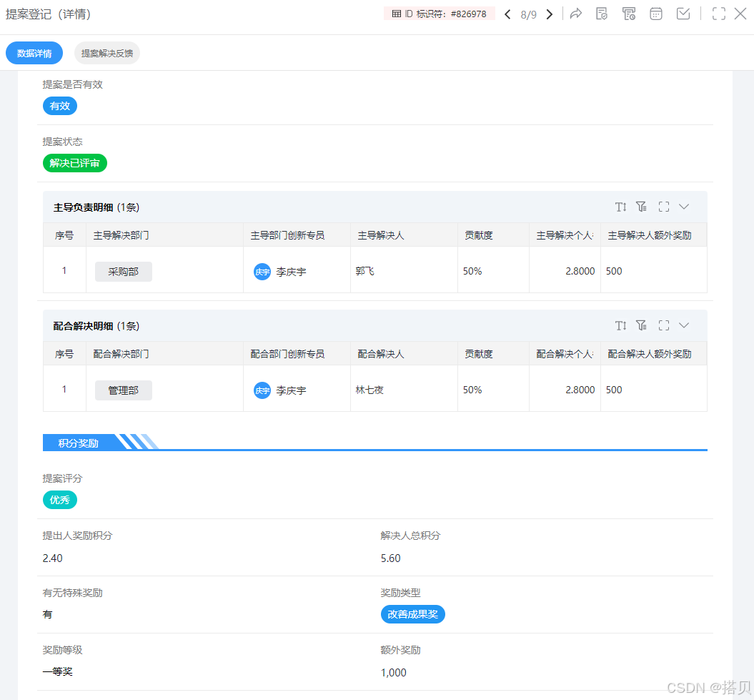The width and height of the screenshot is (754, 700).
Task: Click 李庆宇 avatar in 管理部 row
Action: [x=262, y=390]
